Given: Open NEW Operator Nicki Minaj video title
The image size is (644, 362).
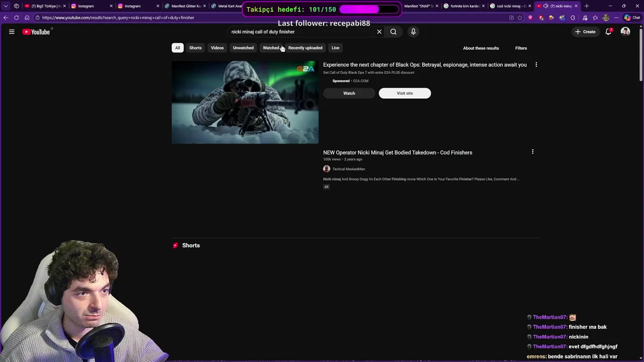Looking at the screenshot, I should [397, 152].
